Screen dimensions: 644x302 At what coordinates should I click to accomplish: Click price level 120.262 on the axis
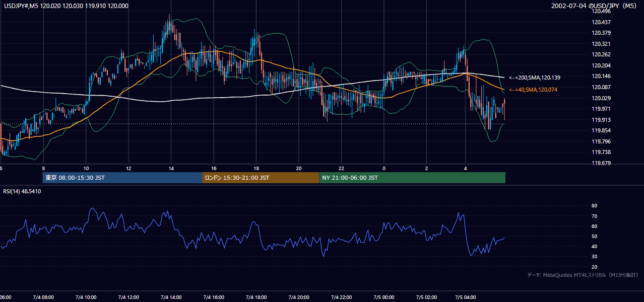point(601,54)
